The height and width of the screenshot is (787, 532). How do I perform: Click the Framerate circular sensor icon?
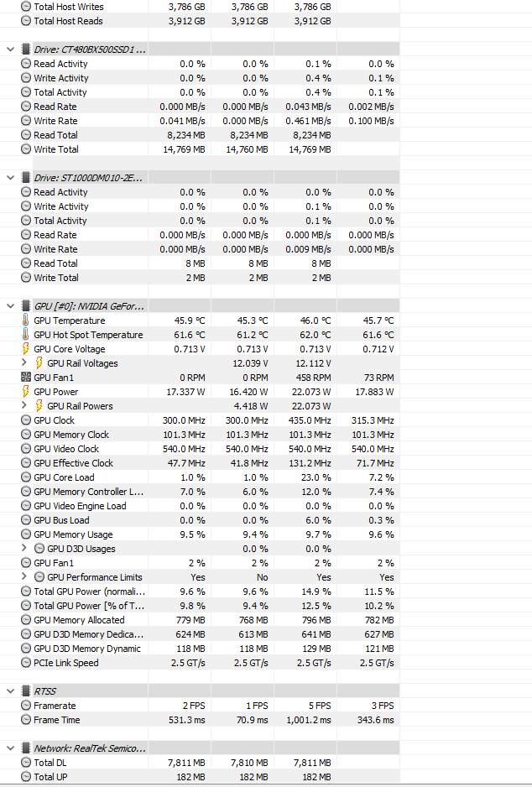tap(26, 706)
